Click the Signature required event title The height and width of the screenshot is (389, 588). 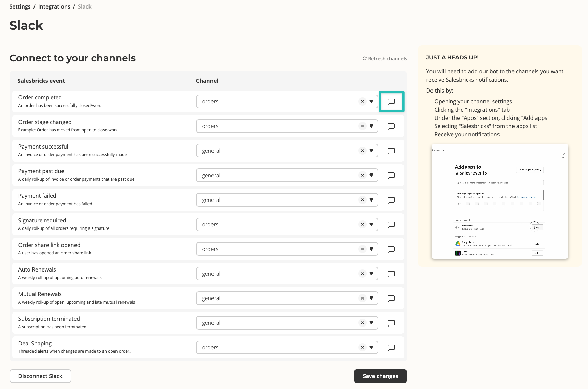(42, 220)
